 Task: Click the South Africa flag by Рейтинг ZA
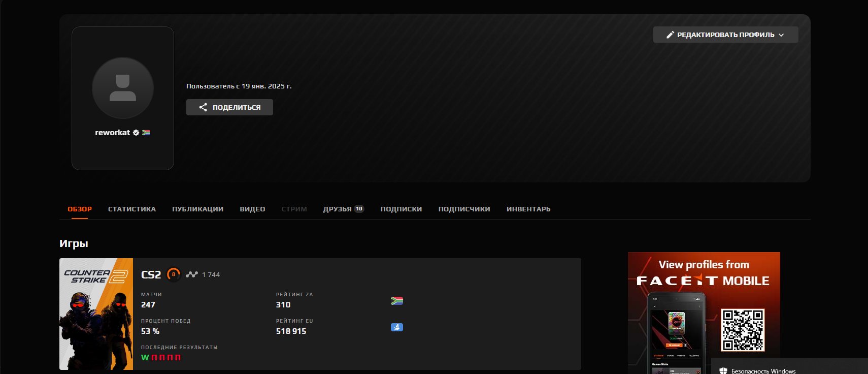[397, 300]
